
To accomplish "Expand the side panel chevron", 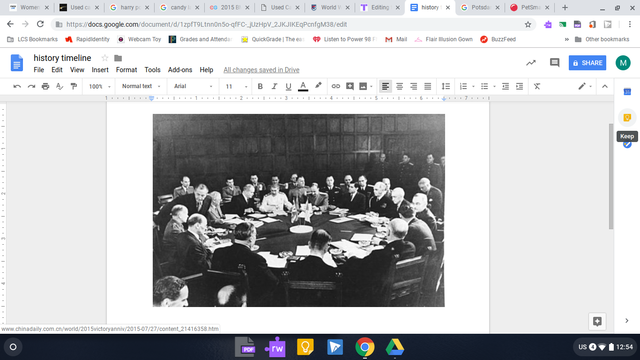I will pos(627,321).
